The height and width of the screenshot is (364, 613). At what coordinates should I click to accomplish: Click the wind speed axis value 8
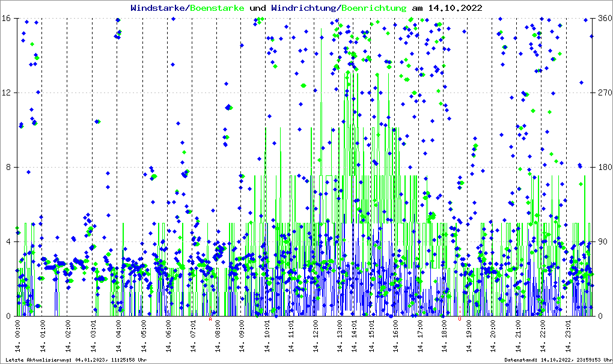coord(8,167)
